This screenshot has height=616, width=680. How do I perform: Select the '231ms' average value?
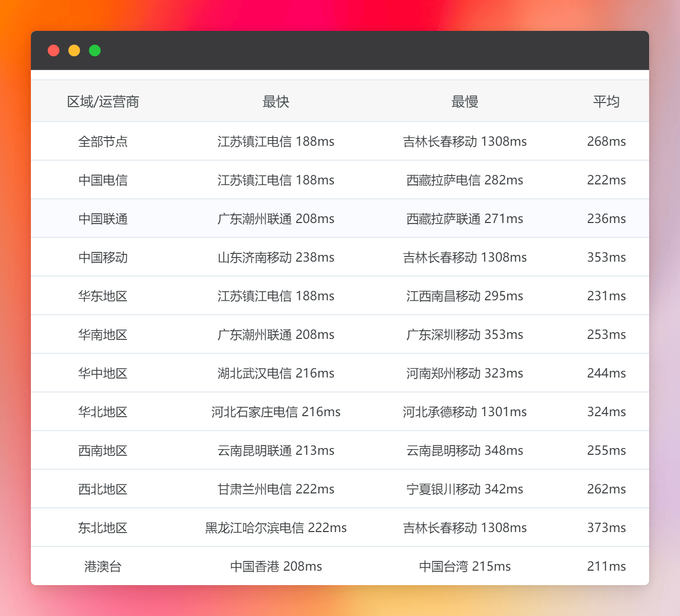(x=606, y=296)
